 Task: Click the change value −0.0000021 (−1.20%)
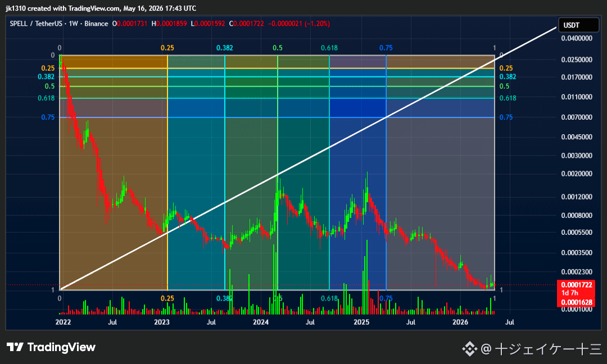tap(299, 24)
